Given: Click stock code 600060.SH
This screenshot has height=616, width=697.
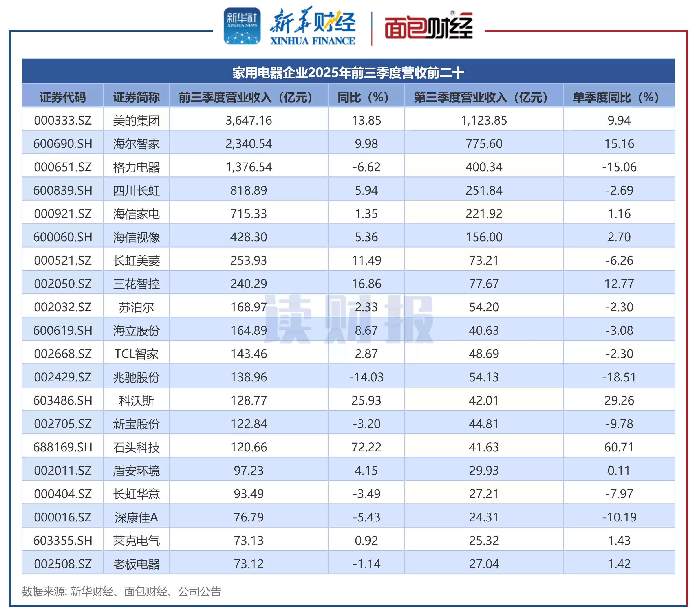Looking at the screenshot, I should pos(63,237).
